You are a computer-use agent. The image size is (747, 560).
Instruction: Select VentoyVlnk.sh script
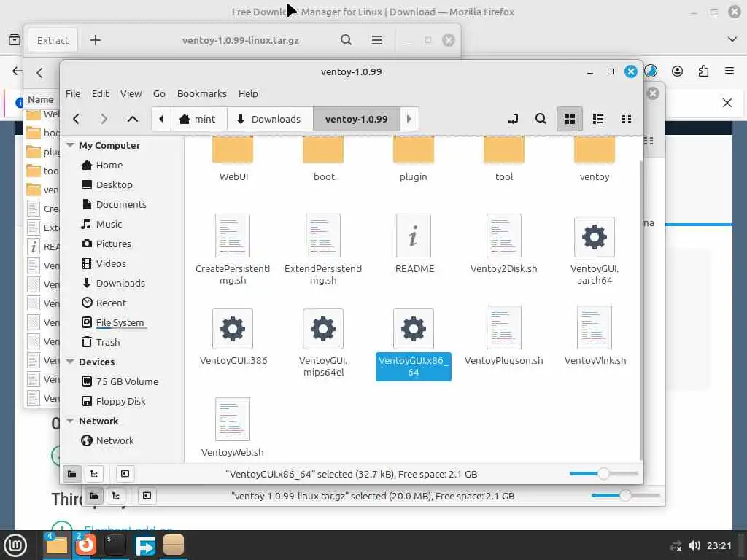[594, 336]
